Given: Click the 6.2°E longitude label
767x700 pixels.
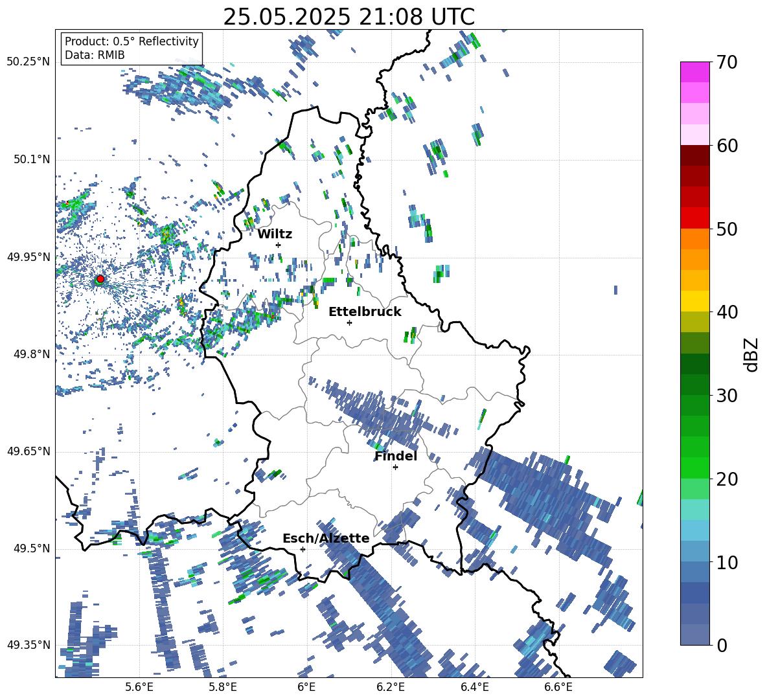Looking at the screenshot, I should tap(391, 687).
